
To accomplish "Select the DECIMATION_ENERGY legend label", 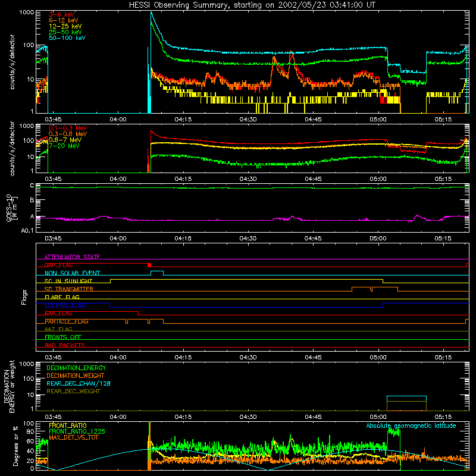I will [76, 368].
